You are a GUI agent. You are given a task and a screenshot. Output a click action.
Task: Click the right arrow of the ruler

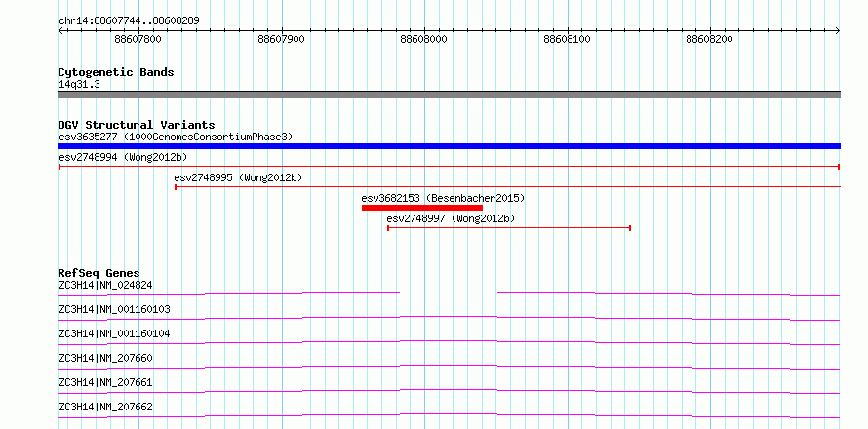coord(838,30)
